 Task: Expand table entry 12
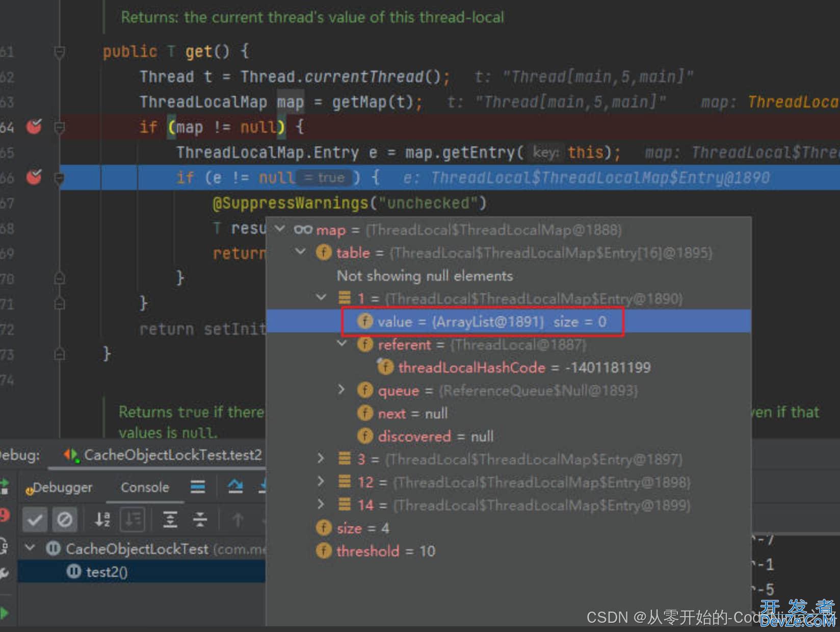tap(321, 481)
